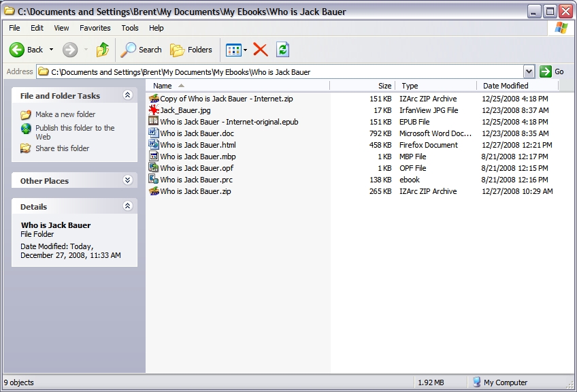Click the Make a new folder icon
Screen dimensions: 577x392
click(x=26, y=114)
